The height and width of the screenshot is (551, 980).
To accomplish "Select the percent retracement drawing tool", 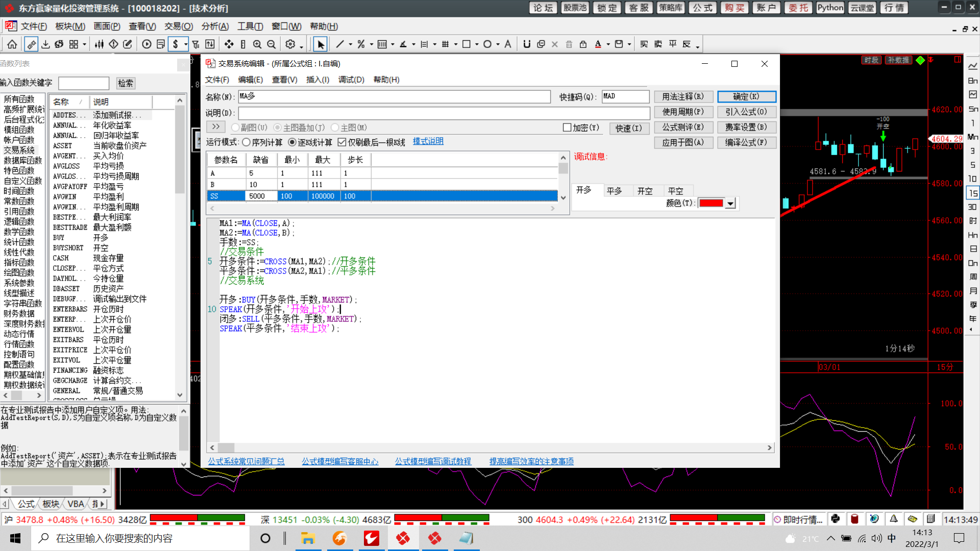I will [x=361, y=44].
